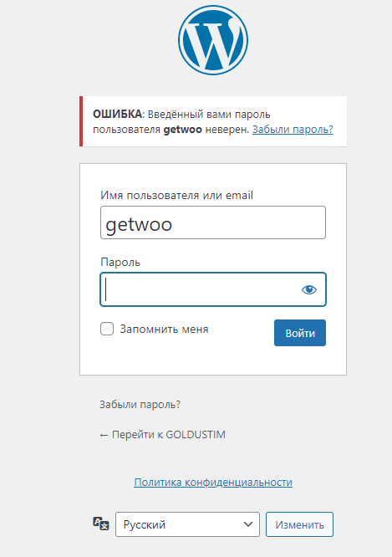Expand language list via chevron arrow
The height and width of the screenshot is (557, 392).
pyautogui.click(x=248, y=524)
